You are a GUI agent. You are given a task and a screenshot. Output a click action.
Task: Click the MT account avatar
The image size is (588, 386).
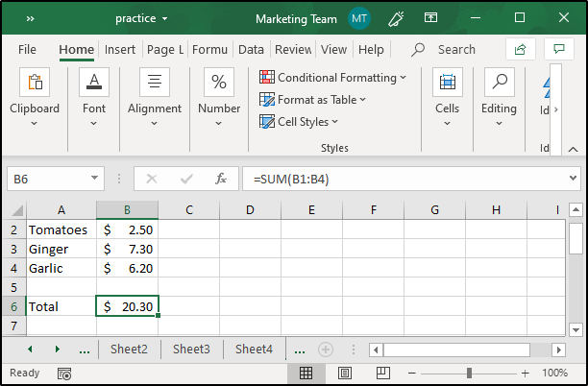359,18
